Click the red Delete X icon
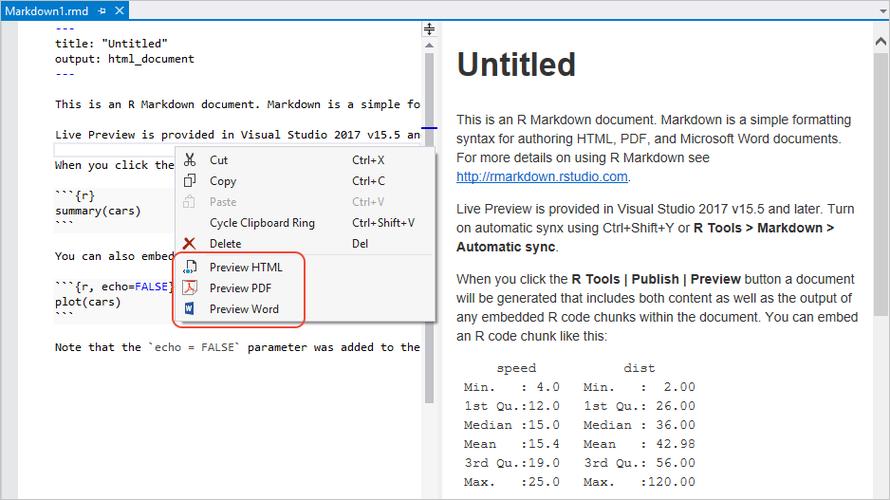 (x=189, y=244)
